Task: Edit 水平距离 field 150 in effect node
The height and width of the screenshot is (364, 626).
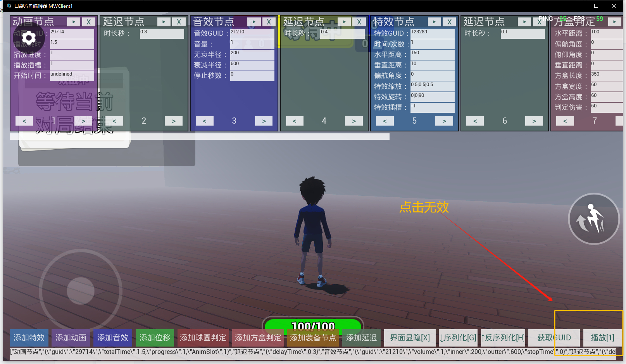Action: 433,55
